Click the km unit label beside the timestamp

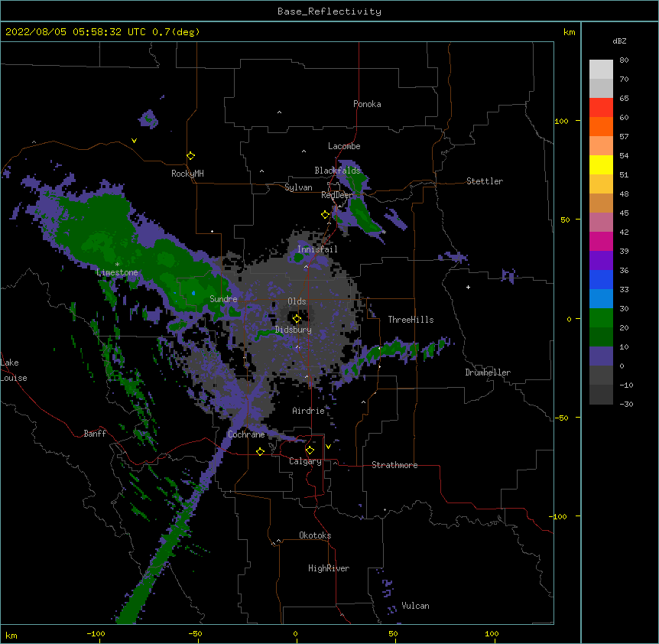point(569,32)
